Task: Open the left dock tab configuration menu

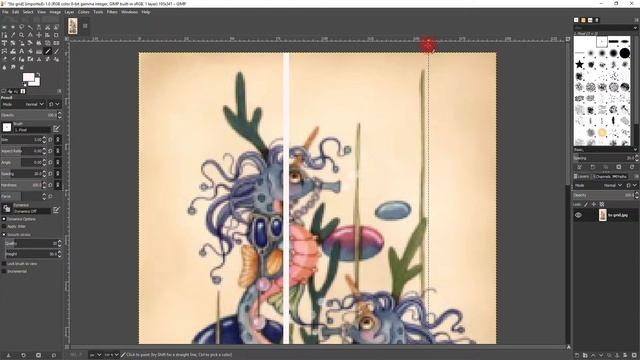Action: tap(59, 91)
